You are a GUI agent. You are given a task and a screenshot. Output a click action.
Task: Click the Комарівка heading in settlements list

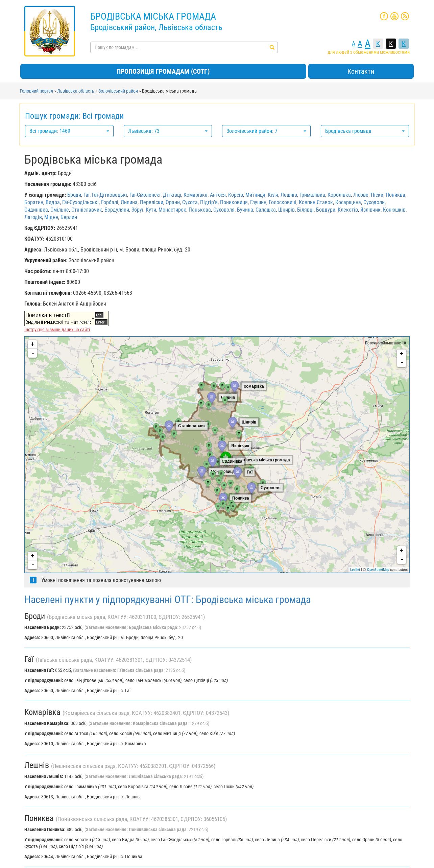tap(42, 712)
